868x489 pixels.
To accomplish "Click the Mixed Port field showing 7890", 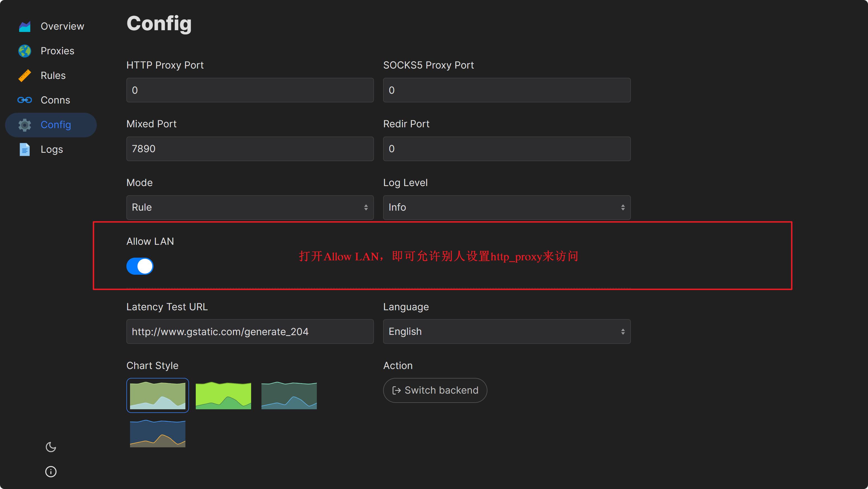I will 250,149.
